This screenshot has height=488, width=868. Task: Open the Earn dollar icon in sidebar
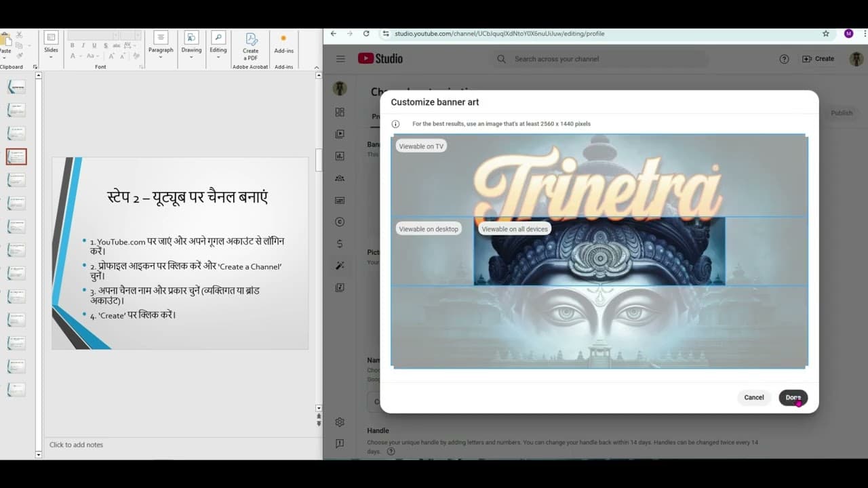click(340, 244)
